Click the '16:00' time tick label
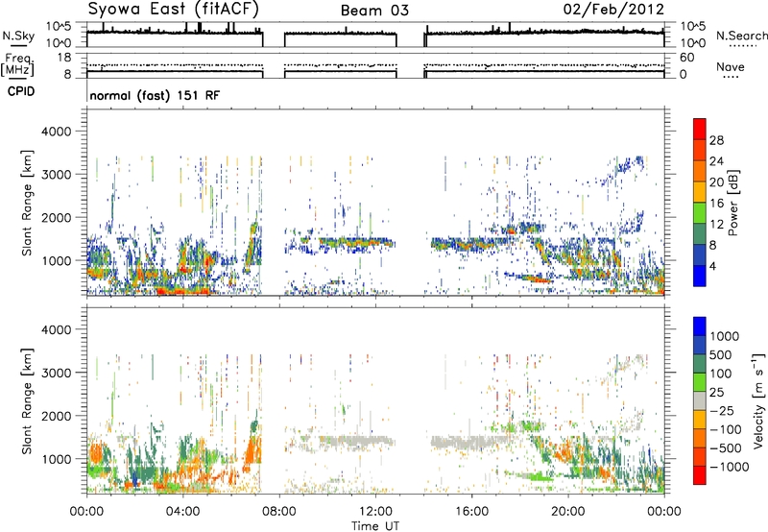This screenshot has width=768, height=532. point(471,512)
